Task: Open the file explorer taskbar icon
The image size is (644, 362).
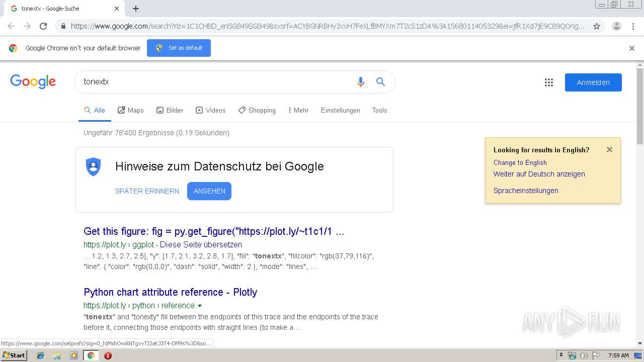Action: [x=57, y=355]
